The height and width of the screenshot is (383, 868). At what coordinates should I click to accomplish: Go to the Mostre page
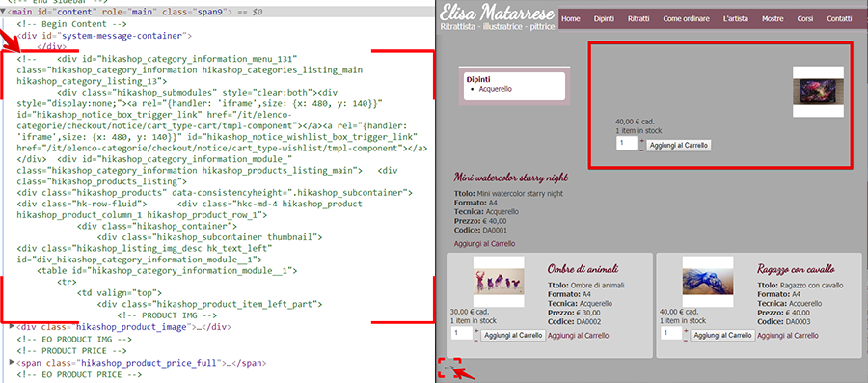[x=773, y=19]
